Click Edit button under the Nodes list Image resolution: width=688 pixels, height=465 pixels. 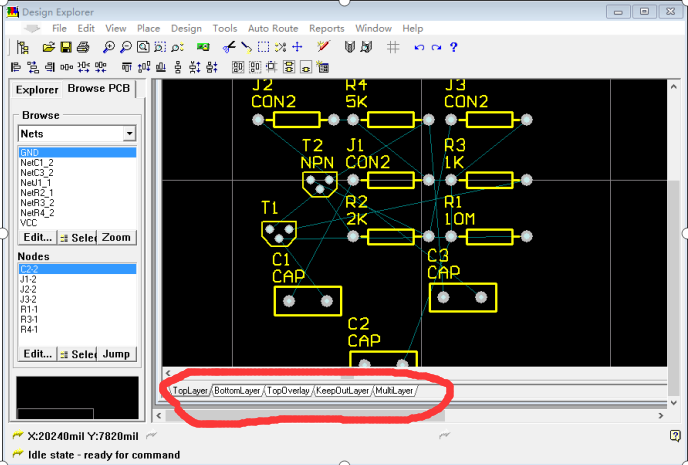point(37,354)
